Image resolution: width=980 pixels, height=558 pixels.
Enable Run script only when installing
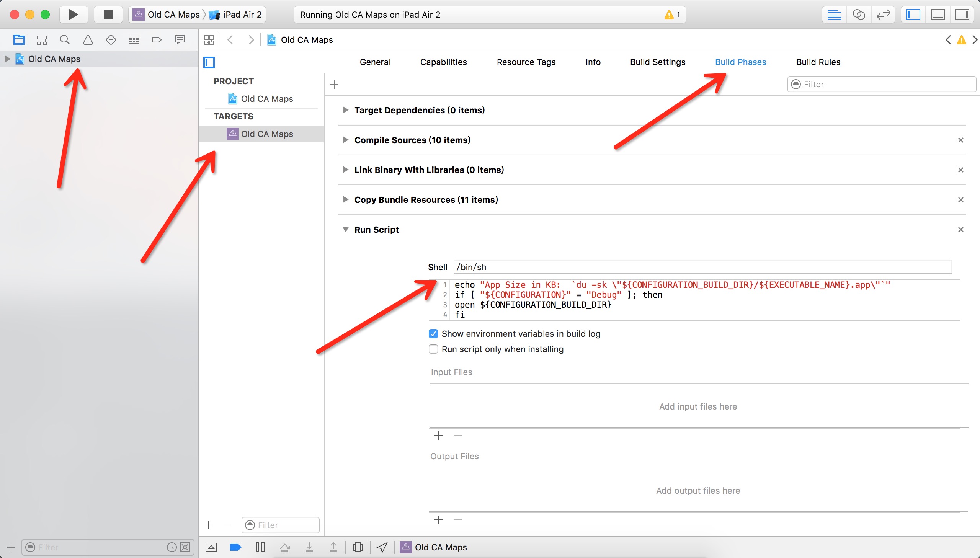(x=433, y=349)
